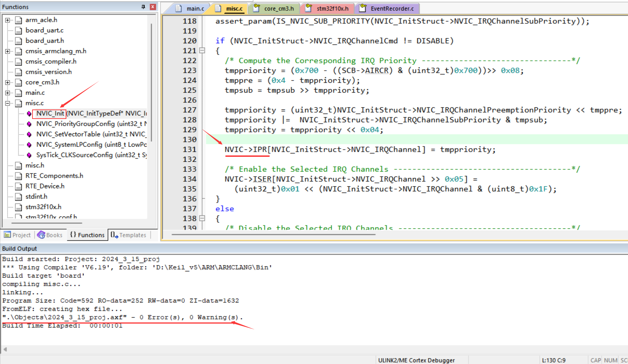628x364 pixels.
Task: Close the Functions panel with red X
Action: pos(153,7)
